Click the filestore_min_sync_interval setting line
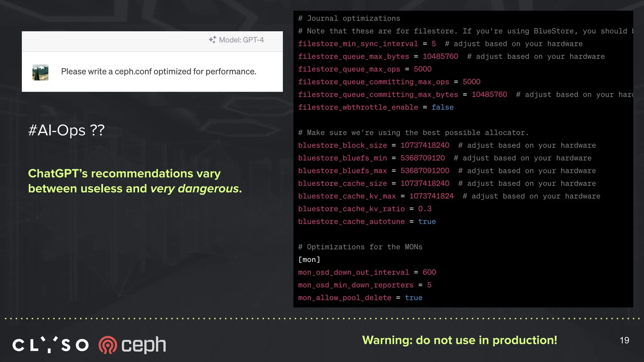This screenshot has width=644, height=362. pos(358,44)
